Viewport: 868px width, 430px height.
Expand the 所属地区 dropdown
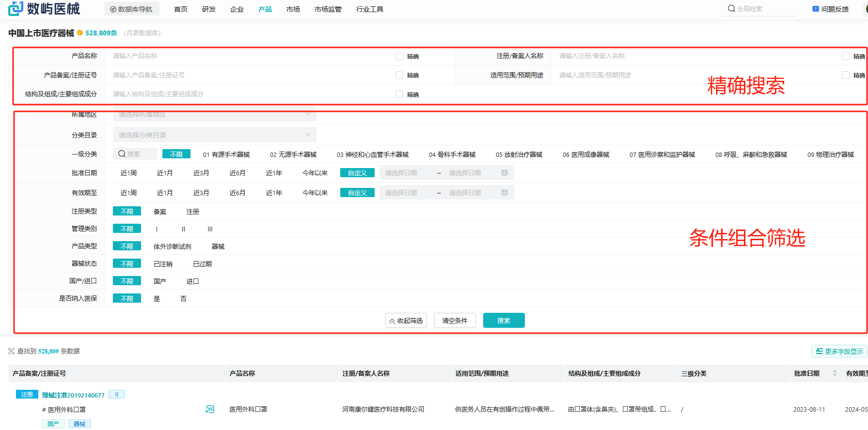[x=214, y=114]
